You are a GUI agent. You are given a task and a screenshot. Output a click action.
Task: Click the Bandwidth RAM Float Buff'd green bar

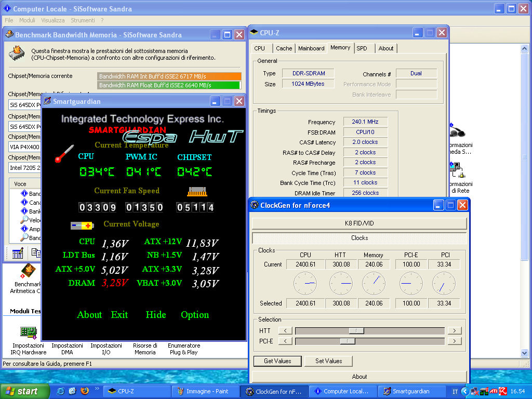click(x=169, y=85)
